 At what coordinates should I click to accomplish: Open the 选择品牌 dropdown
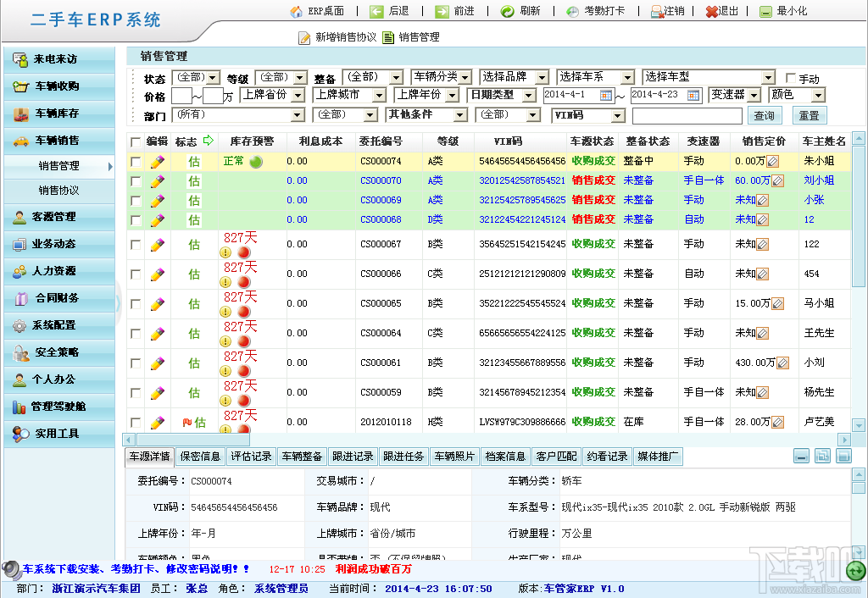pyautogui.click(x=514, y=77)
